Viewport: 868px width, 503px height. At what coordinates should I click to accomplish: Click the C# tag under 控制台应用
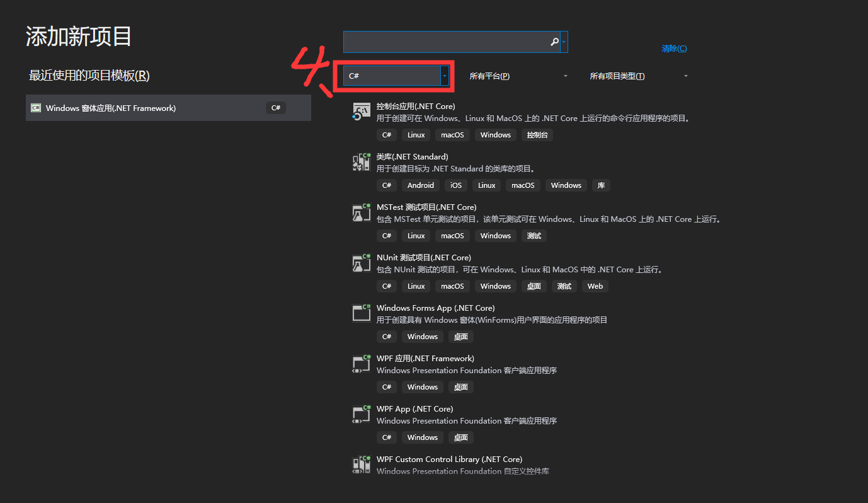click(x=386, y=134)
